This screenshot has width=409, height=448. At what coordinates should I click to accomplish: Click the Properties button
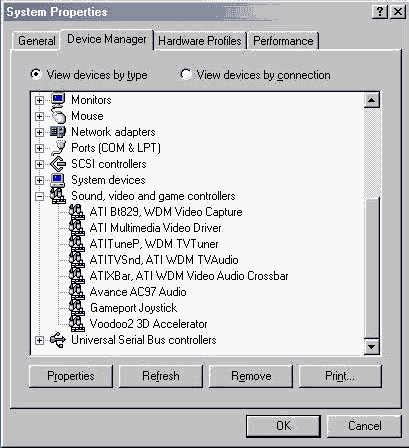click(71, 376)
